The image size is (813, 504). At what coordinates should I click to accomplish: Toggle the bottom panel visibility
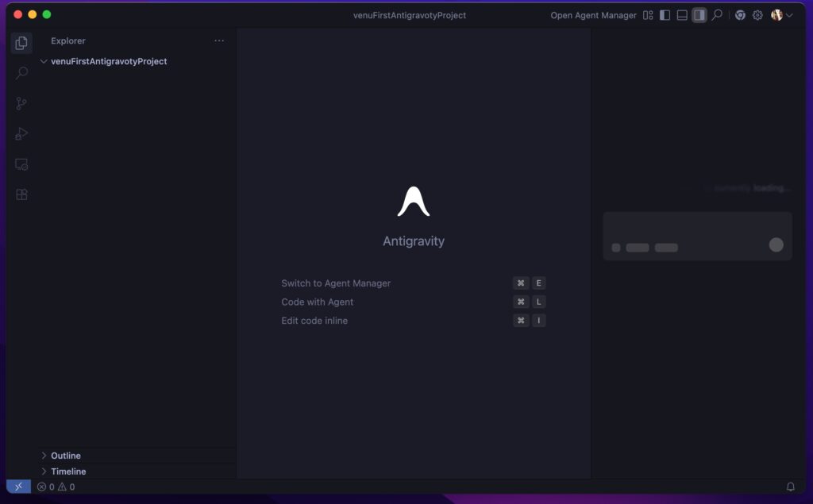pos(682,15)
